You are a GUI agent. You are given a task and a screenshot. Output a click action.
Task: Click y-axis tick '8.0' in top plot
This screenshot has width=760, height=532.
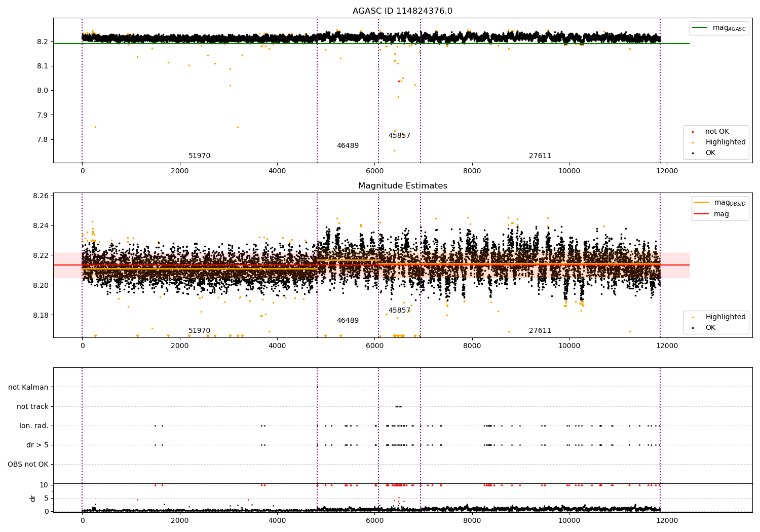click(x=42, y=91)
